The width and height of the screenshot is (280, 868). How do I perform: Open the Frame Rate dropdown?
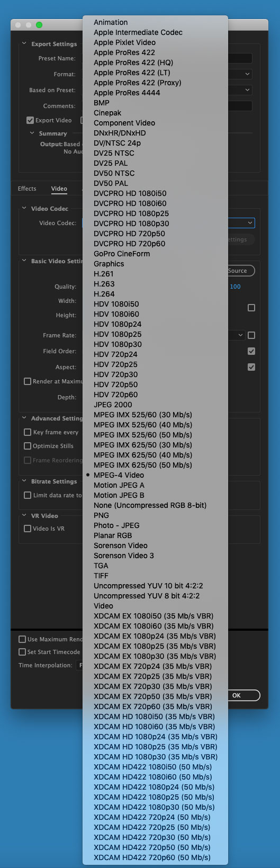(240, 335)
